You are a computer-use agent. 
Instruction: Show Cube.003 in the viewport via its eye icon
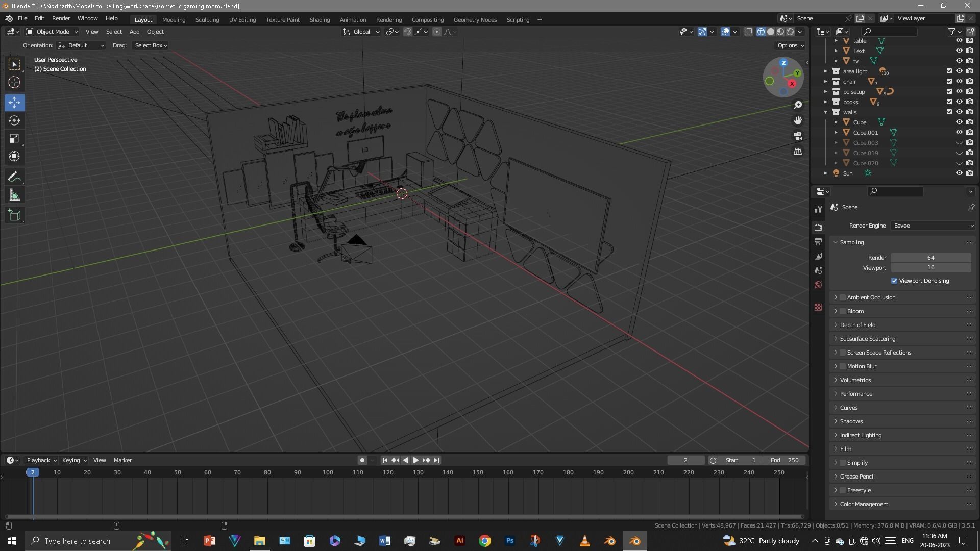point(959,143)
